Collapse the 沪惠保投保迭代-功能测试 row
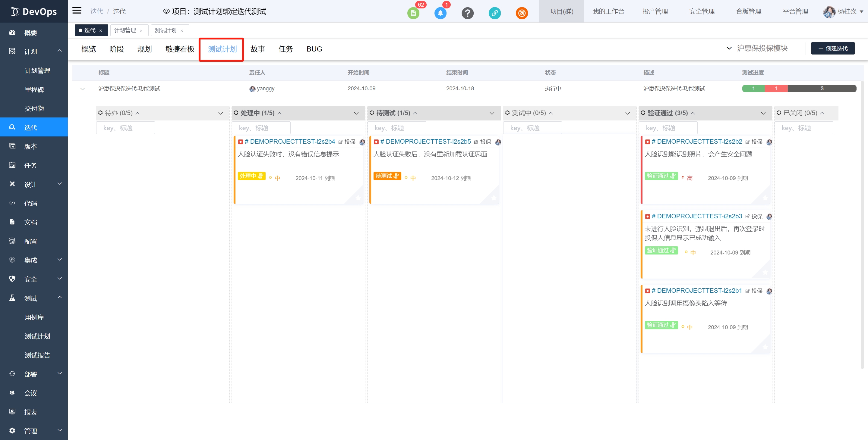 [83, 89]
